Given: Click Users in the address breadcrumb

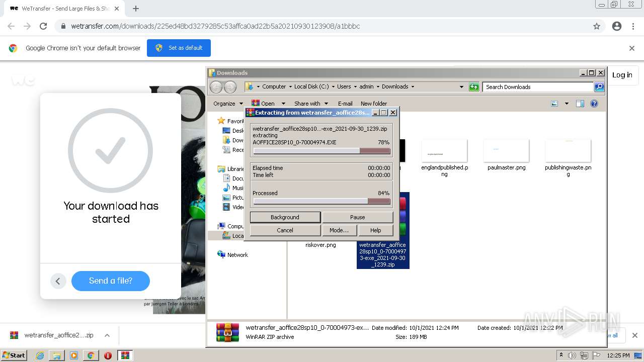Looking at the screenshot, I should click(344, 86).
